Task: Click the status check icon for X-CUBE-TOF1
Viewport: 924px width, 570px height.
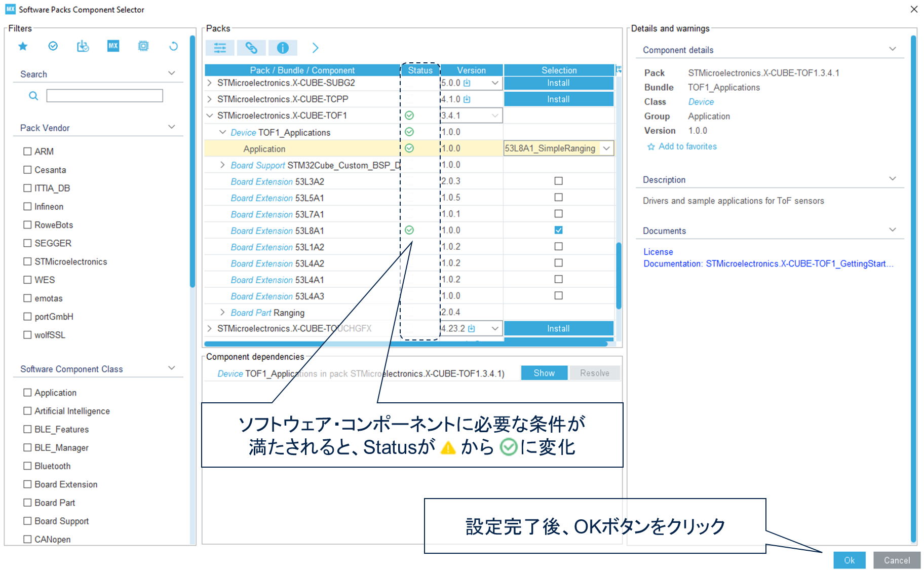Action: click(x=409, y=116)
